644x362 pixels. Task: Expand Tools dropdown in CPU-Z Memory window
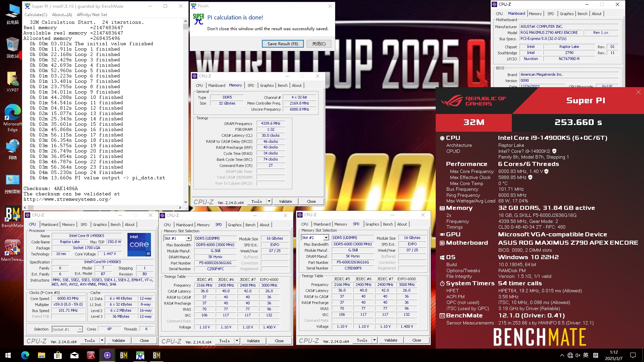pos(269,201)
